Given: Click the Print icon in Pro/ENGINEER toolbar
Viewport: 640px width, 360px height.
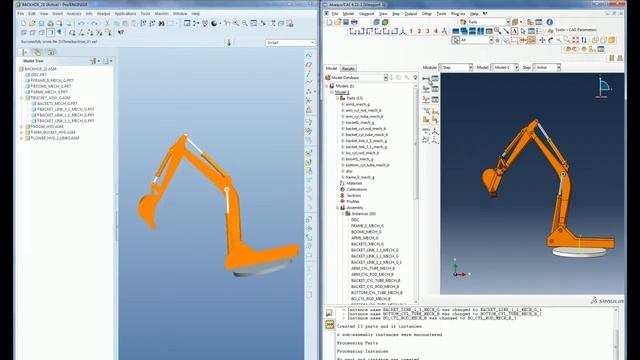Looking at the screenshot, I should (50, 24).
